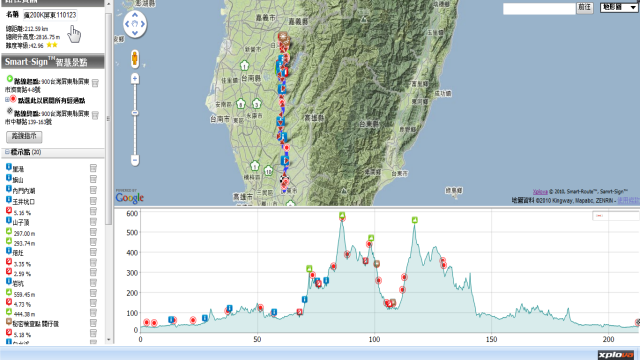Click the 路線指示 button
Image resolution: width=640 pixels, height=360 pixels.
[24, 136]
